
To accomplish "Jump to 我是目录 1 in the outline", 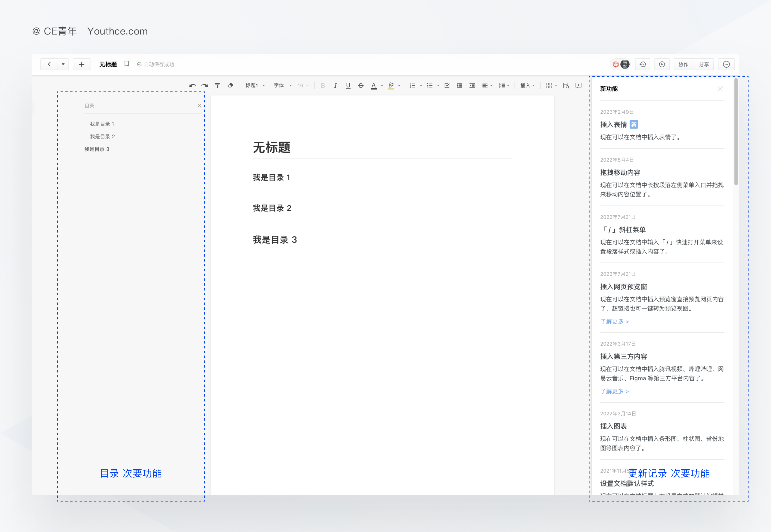I will point(102,124).
